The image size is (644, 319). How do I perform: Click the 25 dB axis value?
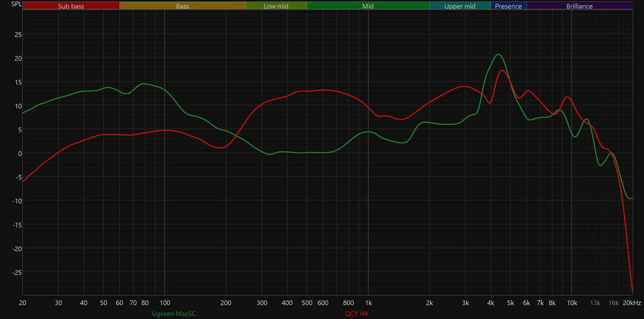18,35
